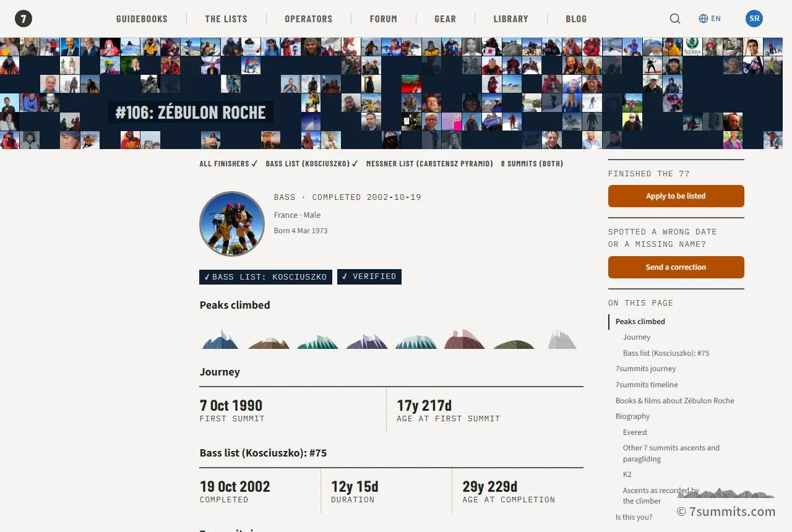Screen dimensions: 792x532
Task: Open the Gear navigation item
Action: (445, 19)
